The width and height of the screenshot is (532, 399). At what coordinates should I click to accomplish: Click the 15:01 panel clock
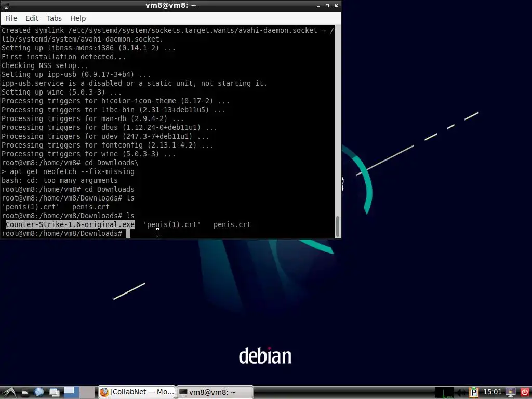click(x=492, y=392)
